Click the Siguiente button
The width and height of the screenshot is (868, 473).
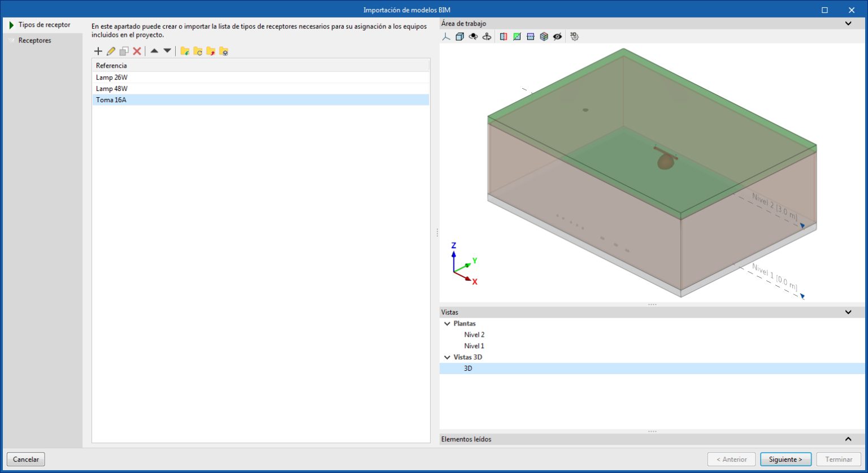coord(786,459)
